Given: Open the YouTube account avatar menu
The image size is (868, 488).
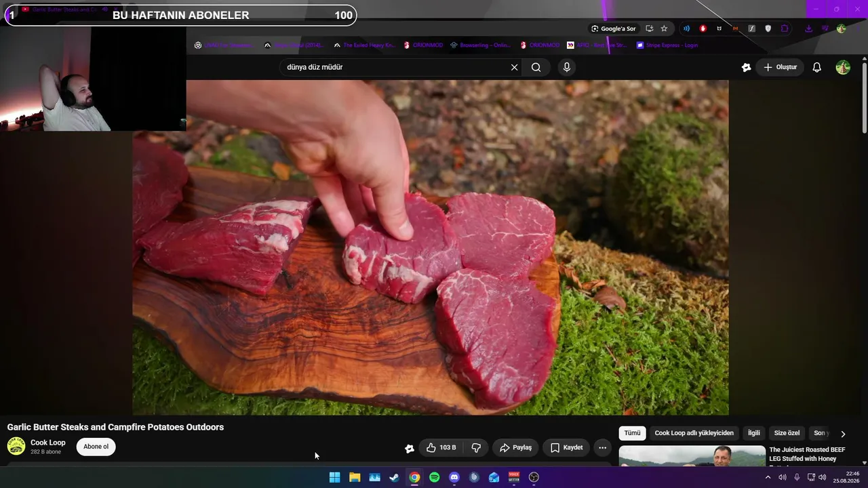Looking at the screenshot, I should pyautogui.click(x=843, y=67).
